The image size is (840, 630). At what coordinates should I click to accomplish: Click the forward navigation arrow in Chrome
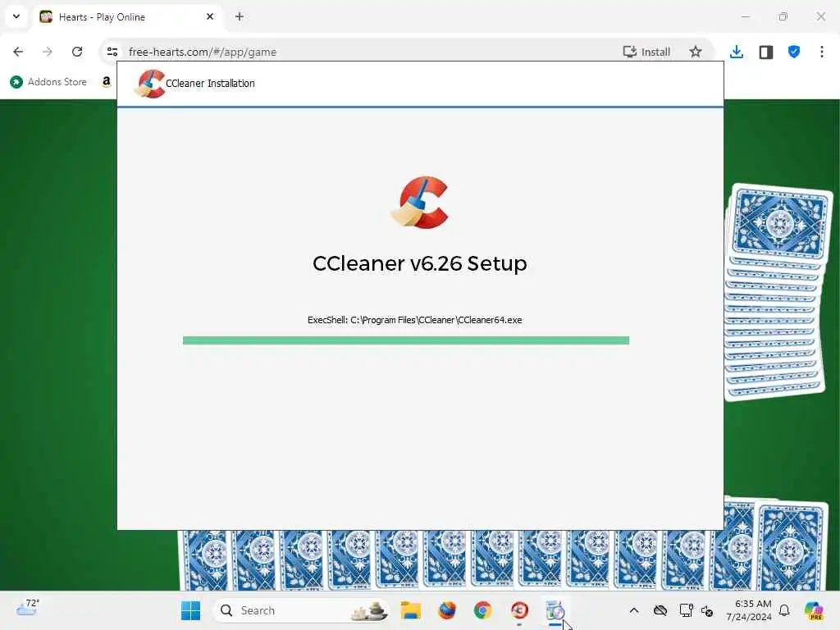48,52
